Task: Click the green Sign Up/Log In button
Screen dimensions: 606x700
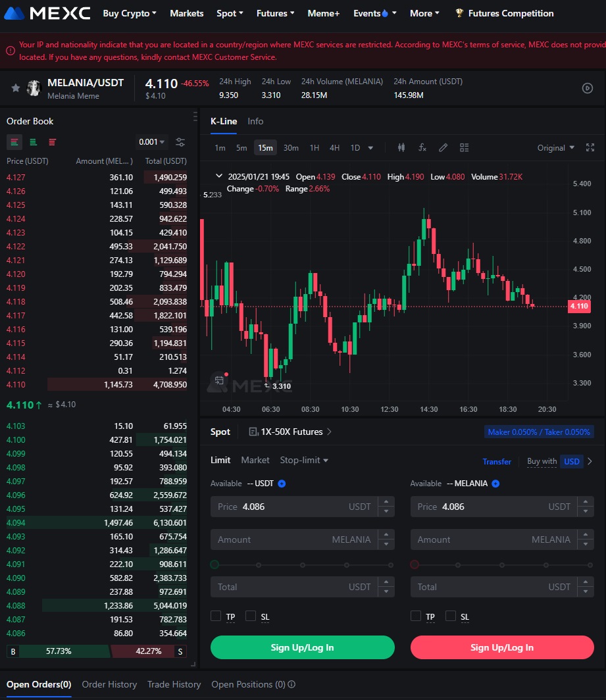Action: pyautogui.click(x=302, y=647)
